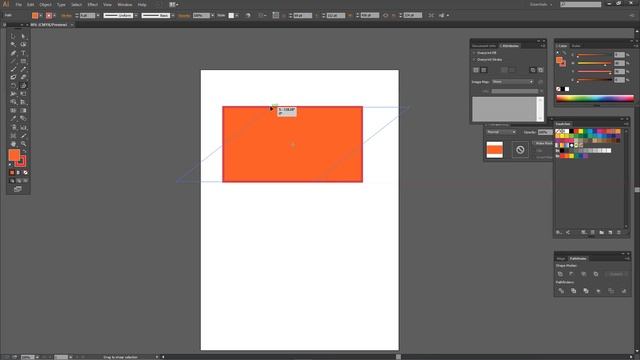Click the Make Mask button in Transparency
Image resolution: width=640 pixels, height=360 pixels.
point(544,143)
